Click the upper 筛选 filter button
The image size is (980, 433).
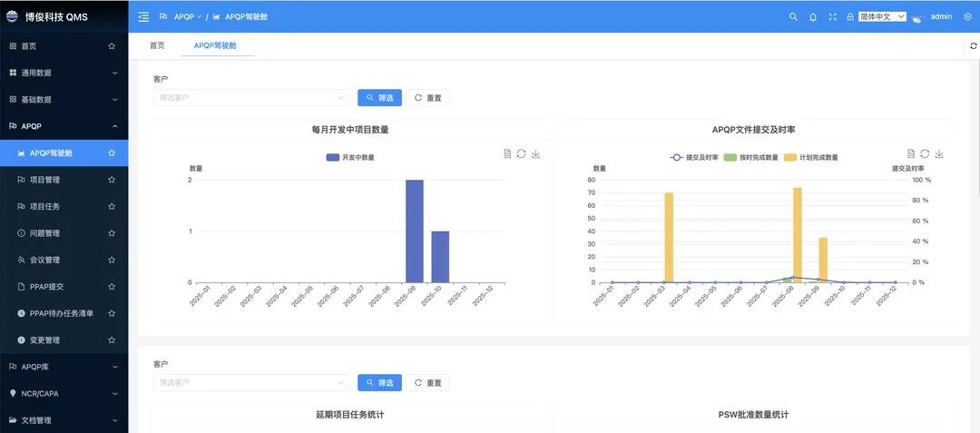tap(379, 97)
